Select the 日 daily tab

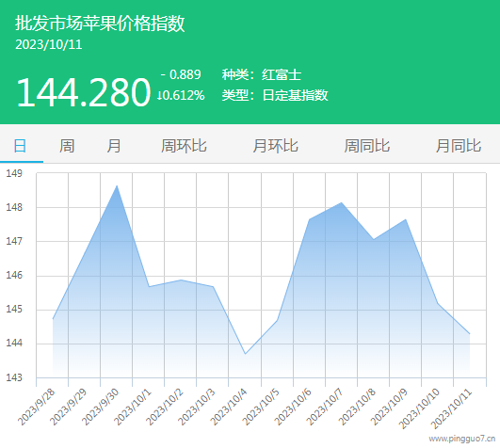20,146
